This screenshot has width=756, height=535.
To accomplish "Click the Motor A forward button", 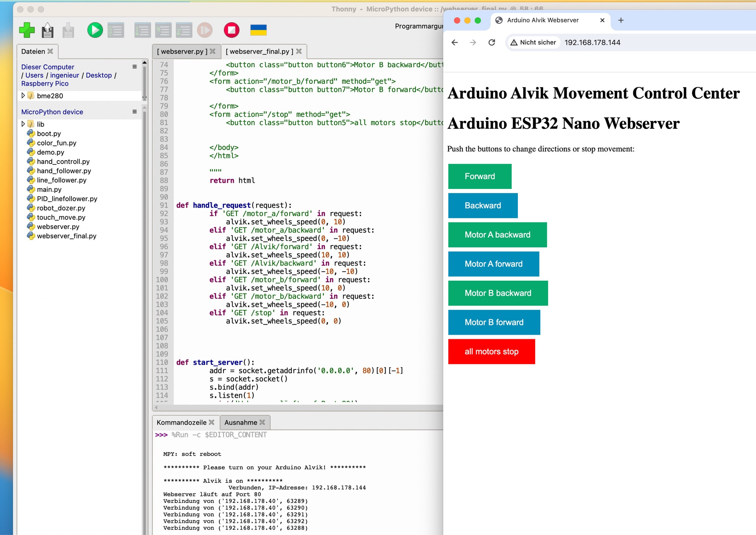I will click(494, 264).
